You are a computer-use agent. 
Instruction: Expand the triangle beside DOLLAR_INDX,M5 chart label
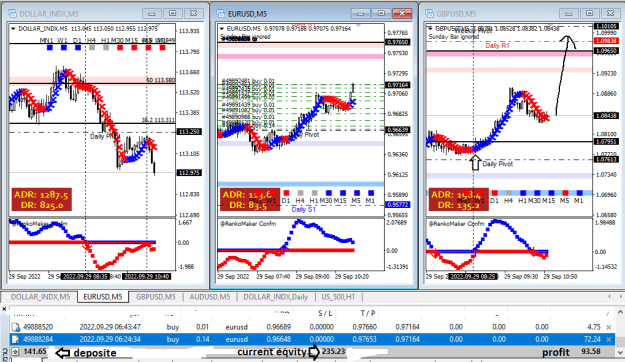coord(13,29)
